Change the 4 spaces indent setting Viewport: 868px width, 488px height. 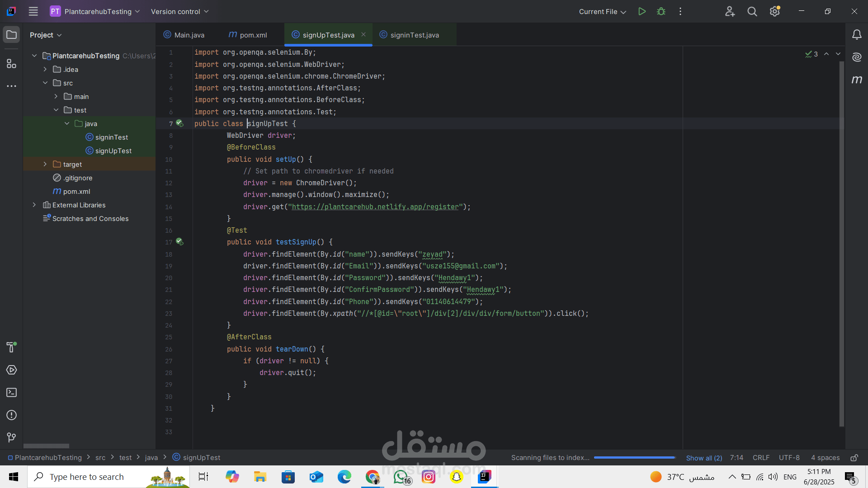point(825,458)
